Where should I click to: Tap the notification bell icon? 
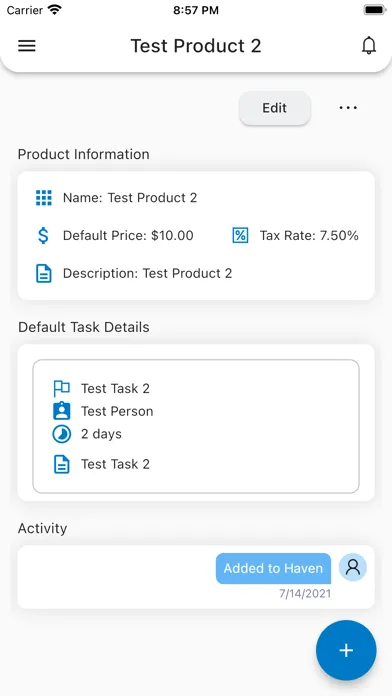[x=369, y=46]
